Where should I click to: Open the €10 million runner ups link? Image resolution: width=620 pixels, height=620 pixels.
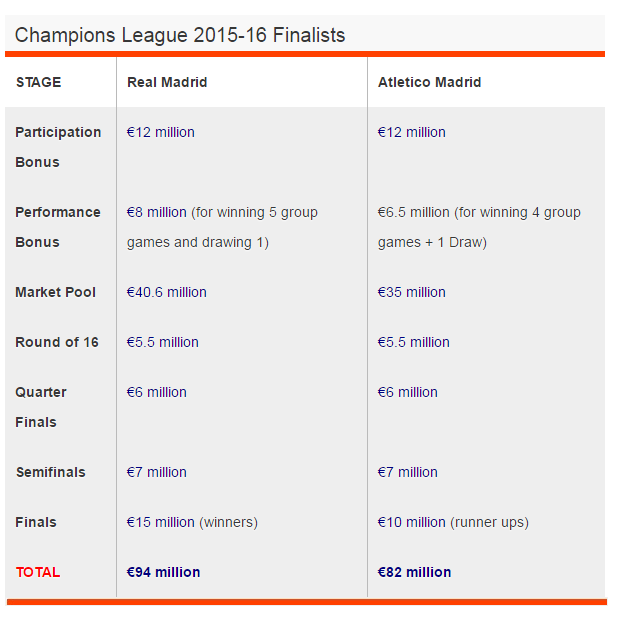coord(412,522)
